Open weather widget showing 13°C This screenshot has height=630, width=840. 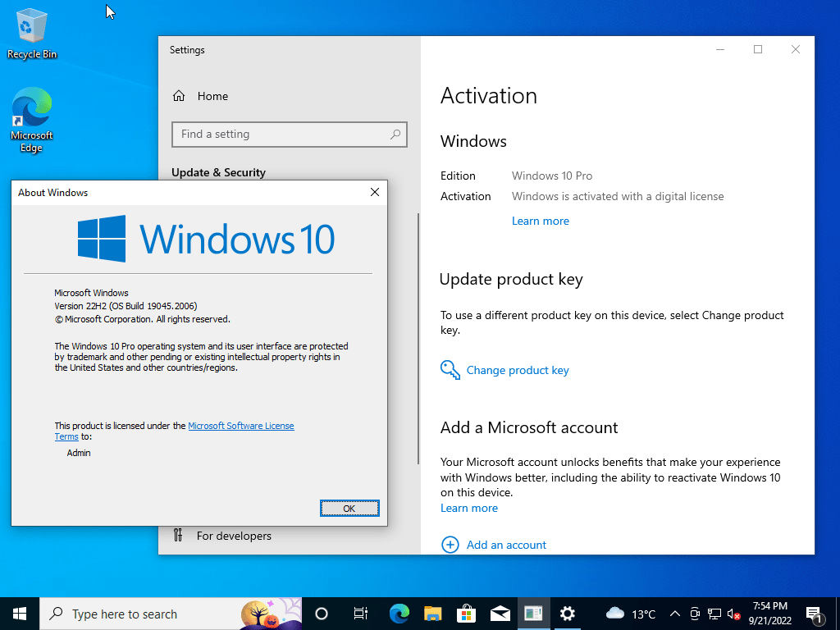point(631,614)
